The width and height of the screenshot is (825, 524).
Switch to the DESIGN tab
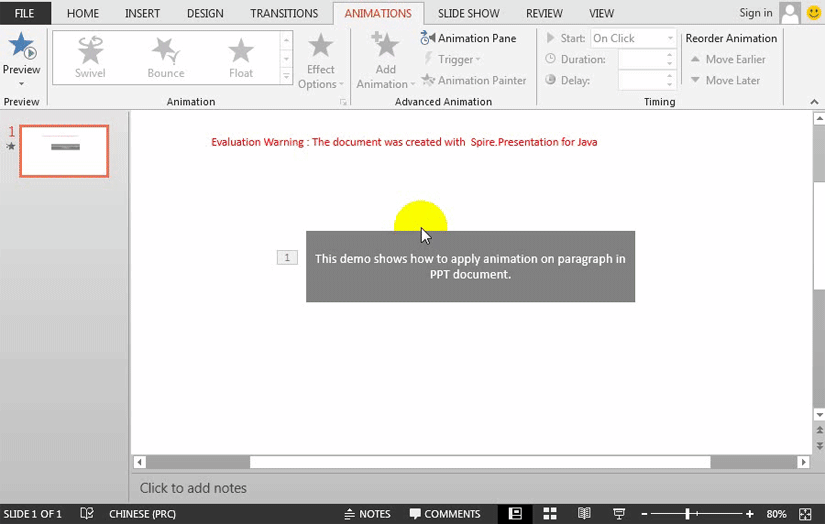pos(205,13)
